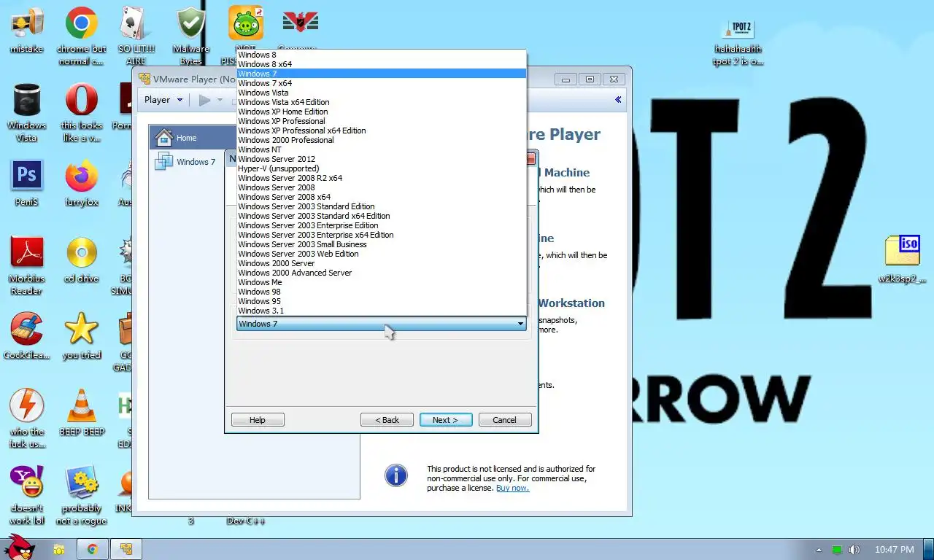Pick Windows 3.1 from the list

click(x=382, y=311)
